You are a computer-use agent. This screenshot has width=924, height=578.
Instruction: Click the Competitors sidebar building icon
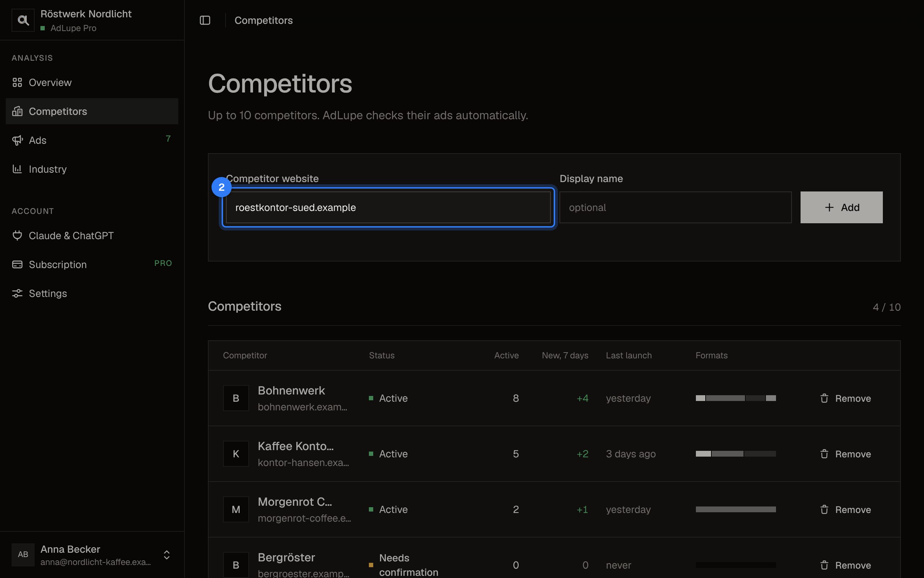(x=17, y=111)
